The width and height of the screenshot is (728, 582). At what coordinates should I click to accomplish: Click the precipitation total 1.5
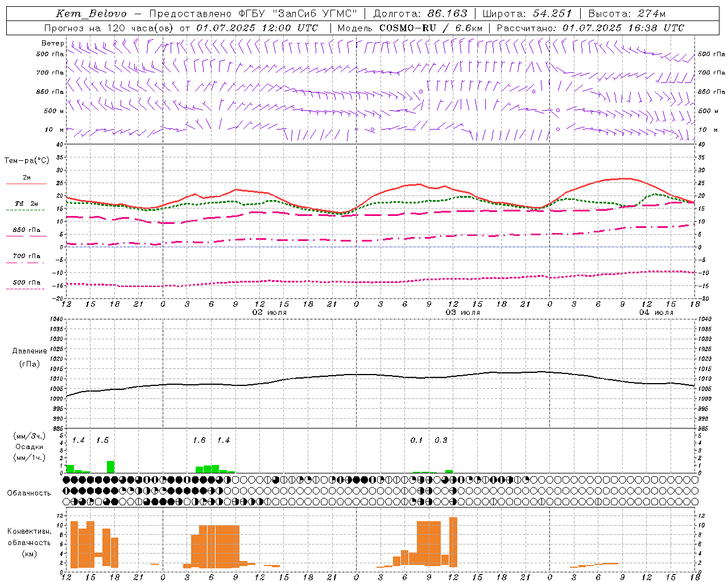pos(102,440)
